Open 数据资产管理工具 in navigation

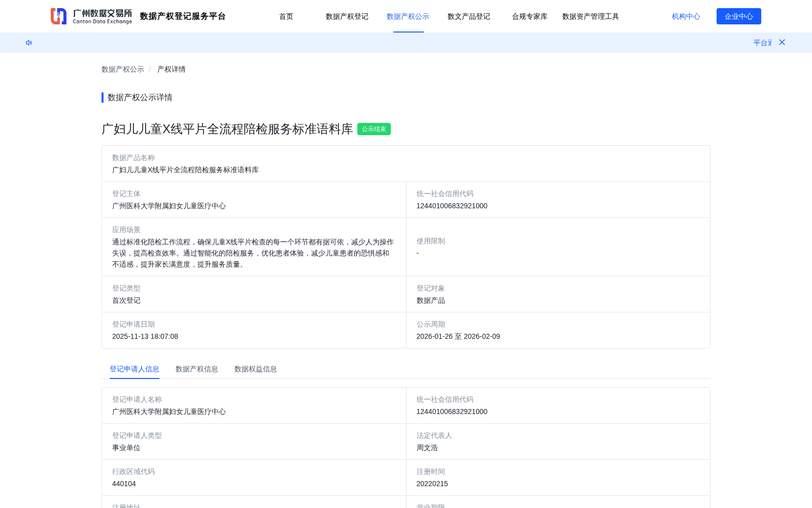(x=591, y=16)
